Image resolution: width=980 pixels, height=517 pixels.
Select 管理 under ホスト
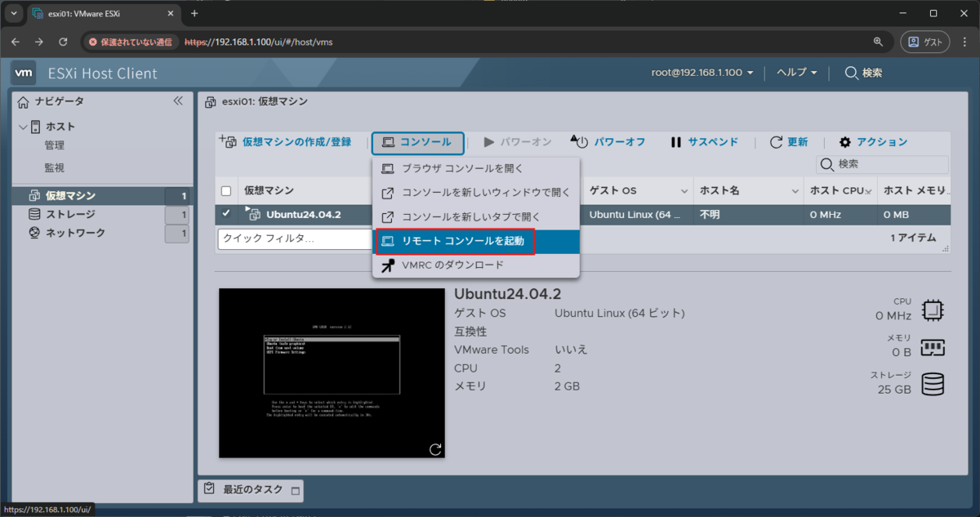(x=55, y=145)
